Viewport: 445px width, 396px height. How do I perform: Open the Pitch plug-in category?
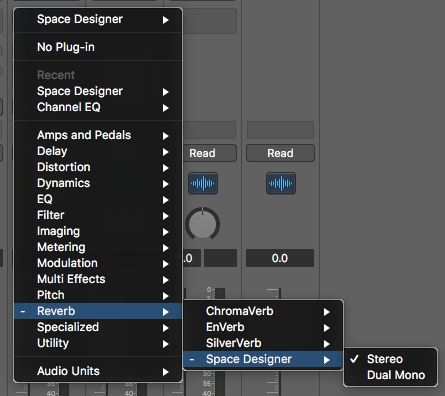[98, 295]
